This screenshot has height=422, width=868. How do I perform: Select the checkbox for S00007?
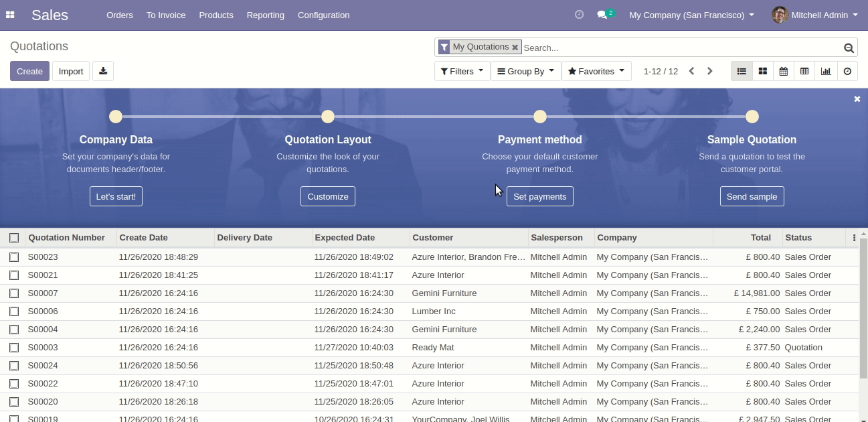(14, 293)
